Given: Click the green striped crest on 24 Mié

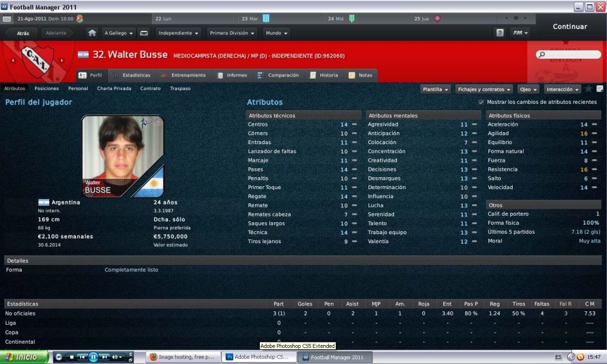Looking at the screenshot, I should 352,18.
